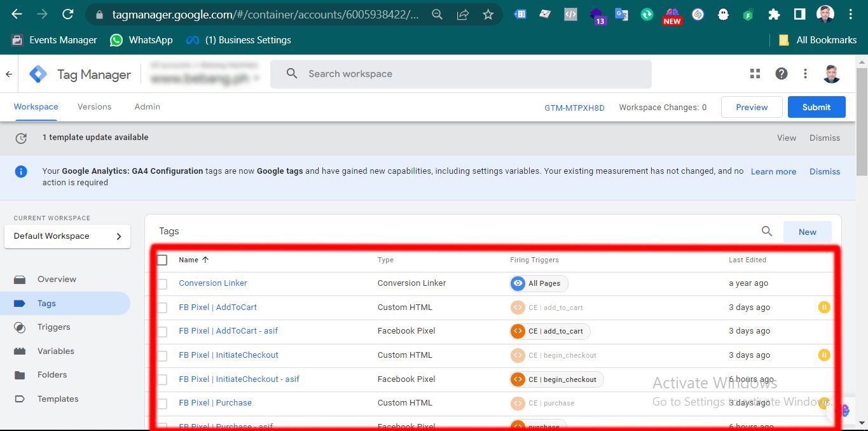Open Chrome side panel icon

pyautogui.click(x=799, y=14)
